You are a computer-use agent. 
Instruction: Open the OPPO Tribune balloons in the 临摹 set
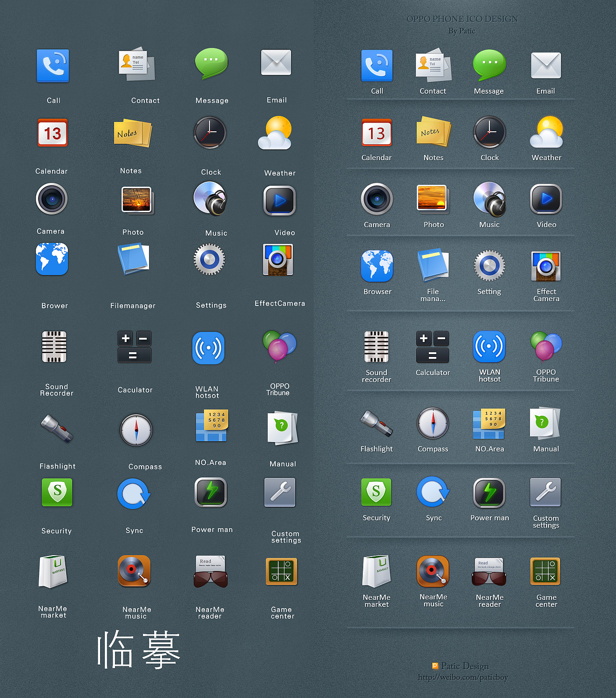(x=279, y=346)
